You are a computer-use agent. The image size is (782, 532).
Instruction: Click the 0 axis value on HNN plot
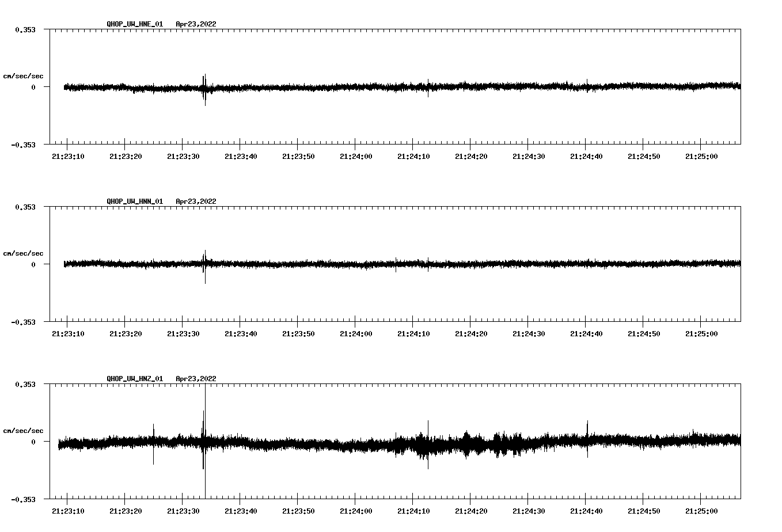[33, 264]
